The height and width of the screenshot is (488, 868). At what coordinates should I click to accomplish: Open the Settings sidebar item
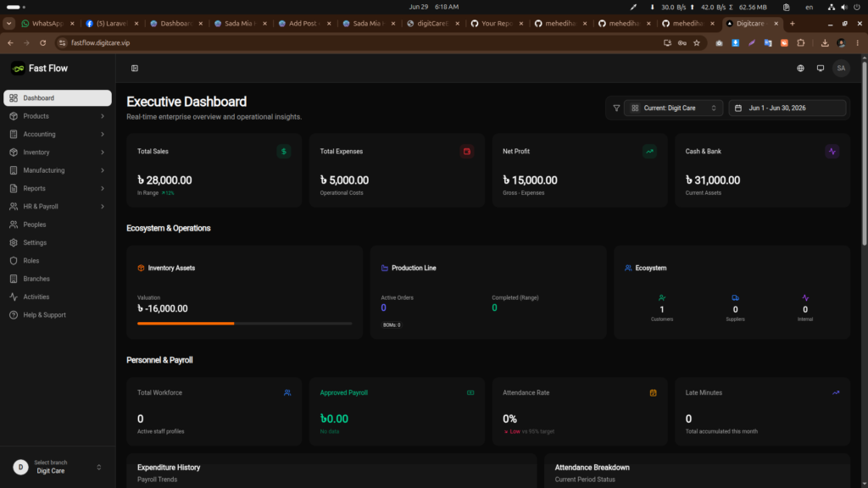58,243
